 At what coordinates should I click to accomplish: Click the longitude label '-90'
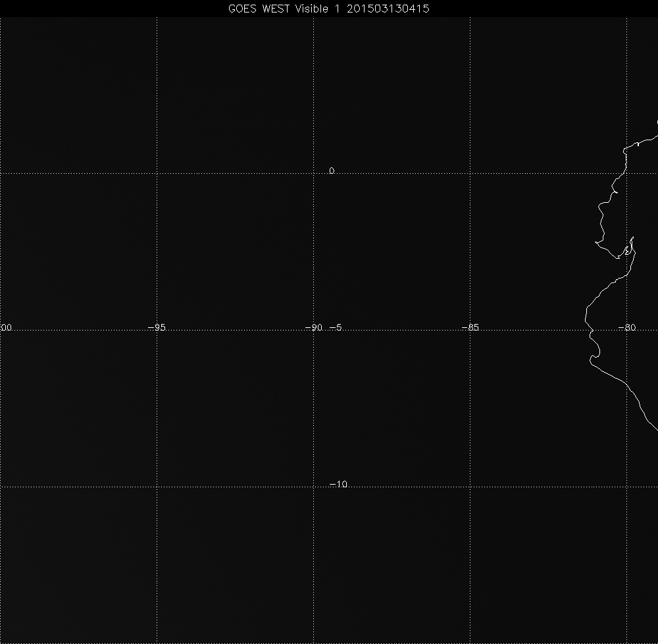tap(313, 328)
